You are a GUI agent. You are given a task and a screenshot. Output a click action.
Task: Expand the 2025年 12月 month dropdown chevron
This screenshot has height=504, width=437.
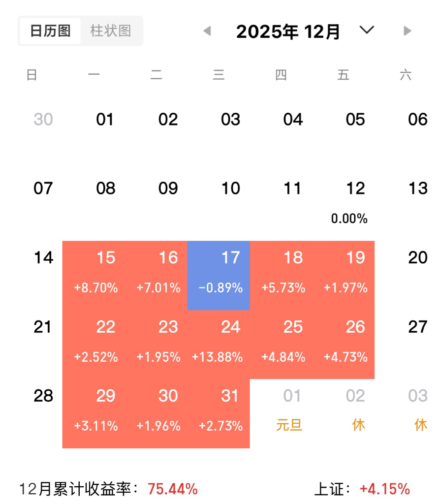367,31
